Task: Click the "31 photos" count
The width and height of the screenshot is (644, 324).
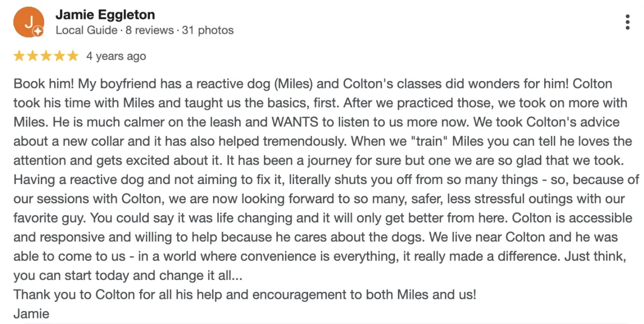Action: pos(208,30)
